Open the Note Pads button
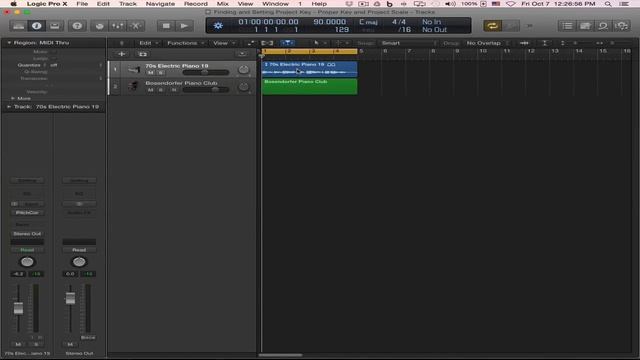This screenshot has height=360, width=640. click(x=585, y=26)
